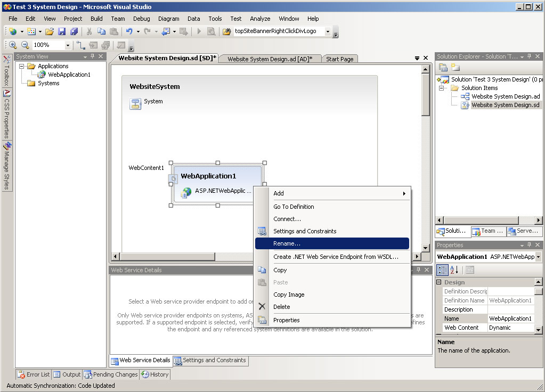The image size is (545, 392).
Task: Undo the last action
Action: [x=129, y=31]
